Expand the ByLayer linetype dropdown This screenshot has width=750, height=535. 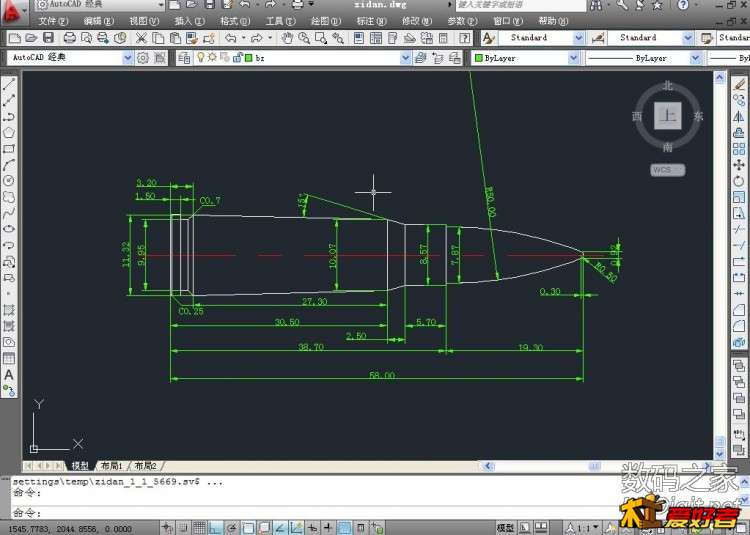coord(695,58)
